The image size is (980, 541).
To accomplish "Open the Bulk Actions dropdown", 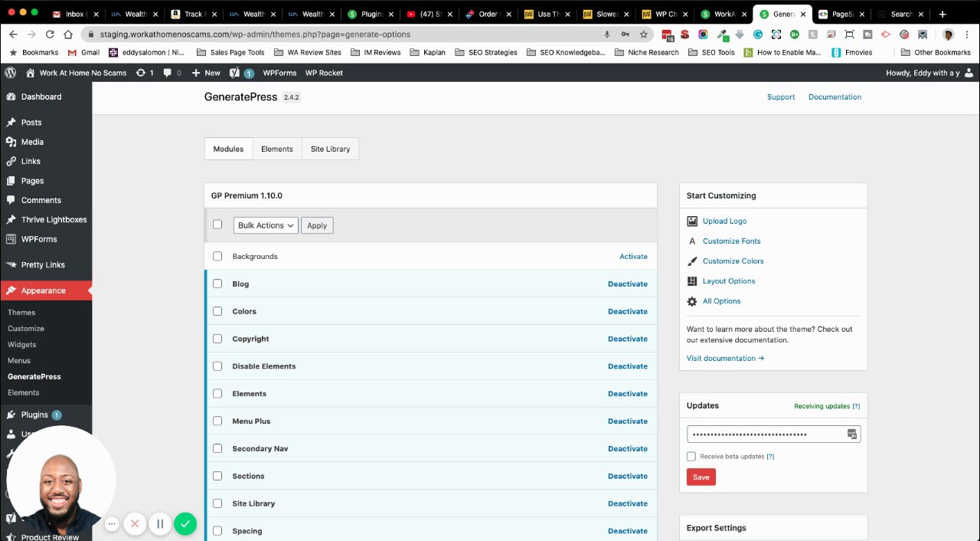I will point(266,225).
